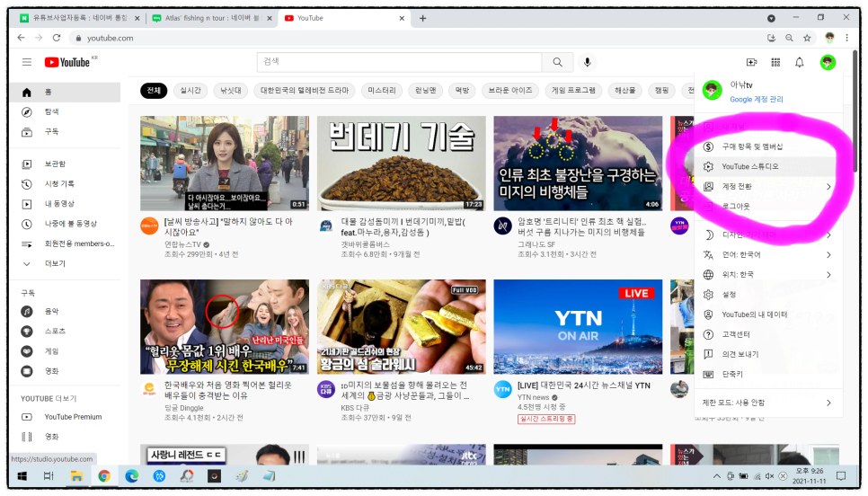Click the taskbar clock showing 오후 9:26
Viewport: 868px width, 496px height.
tap(810, 476)
